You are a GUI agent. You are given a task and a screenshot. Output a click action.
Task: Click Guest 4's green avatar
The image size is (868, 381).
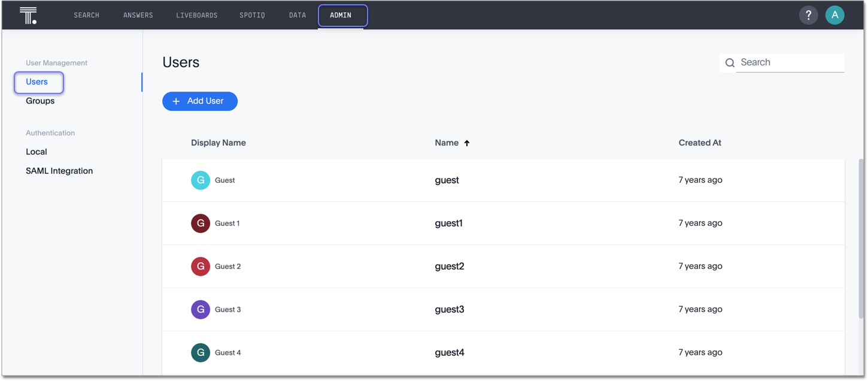pyautogui.click(x=200, y=352)
